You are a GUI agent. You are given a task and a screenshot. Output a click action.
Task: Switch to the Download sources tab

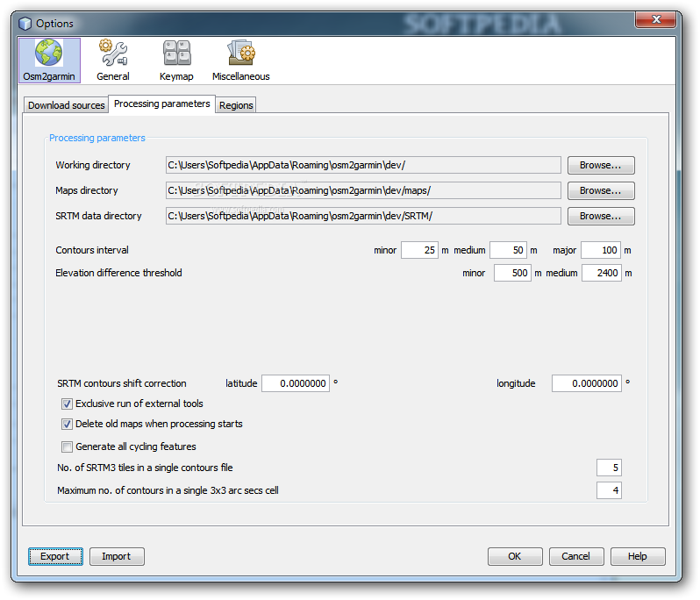click(x=66, y=105)
